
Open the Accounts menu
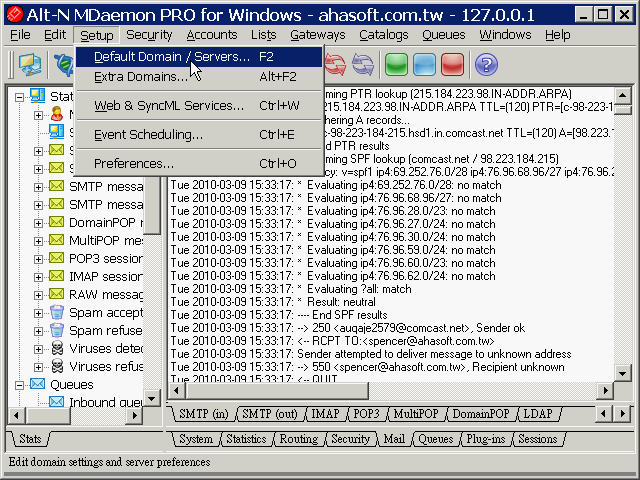(212, 35)
